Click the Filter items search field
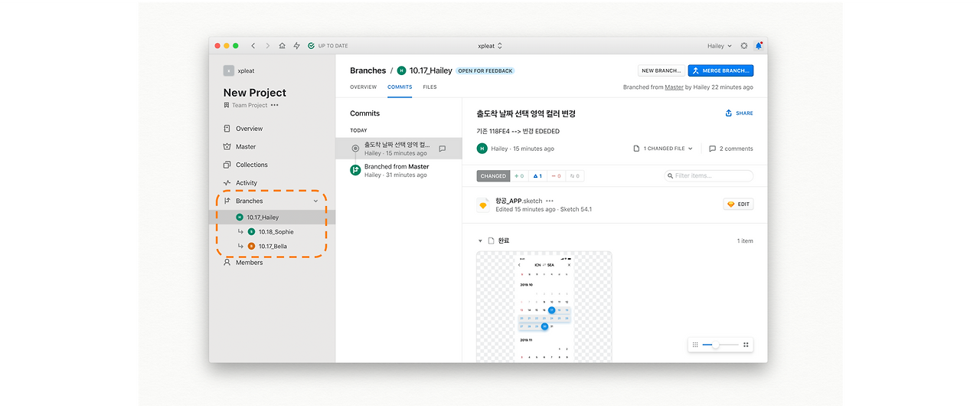The height and width of the screenshot is (406, 980). [x=709, y=176]
